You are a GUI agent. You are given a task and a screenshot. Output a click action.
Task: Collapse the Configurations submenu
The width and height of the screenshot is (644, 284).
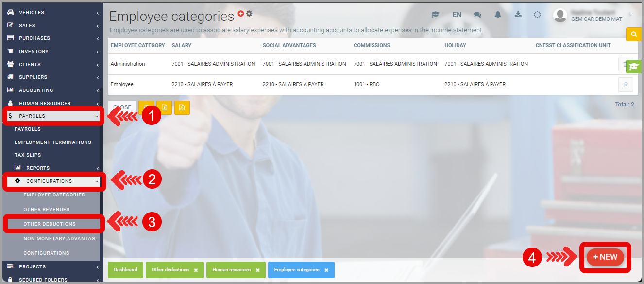(x=56, y=181)
